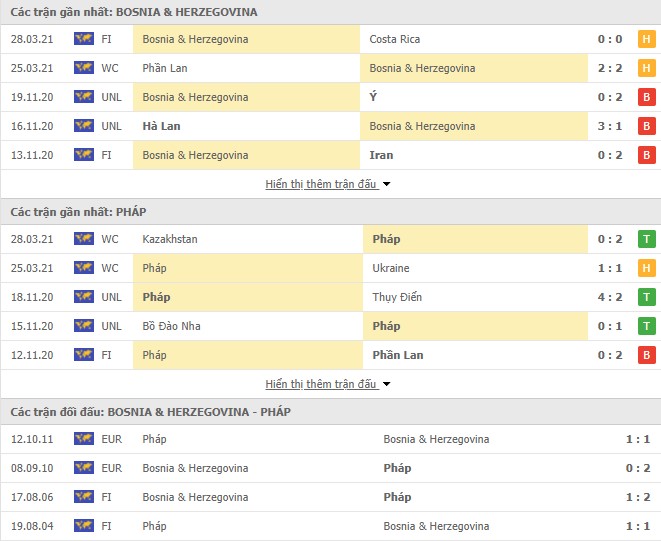
Task: Expand more Pháp matches via dropdown arrow
Action: pos(386,384)
